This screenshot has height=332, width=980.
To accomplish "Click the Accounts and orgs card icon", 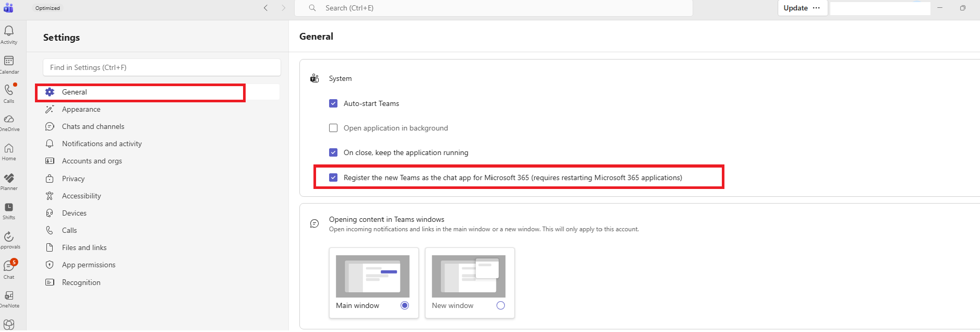I will tap(50, 161).
